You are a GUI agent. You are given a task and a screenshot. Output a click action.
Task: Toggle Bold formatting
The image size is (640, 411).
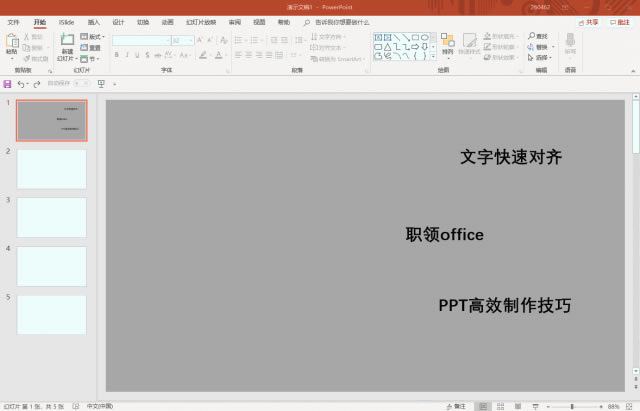tap(117, 55)
